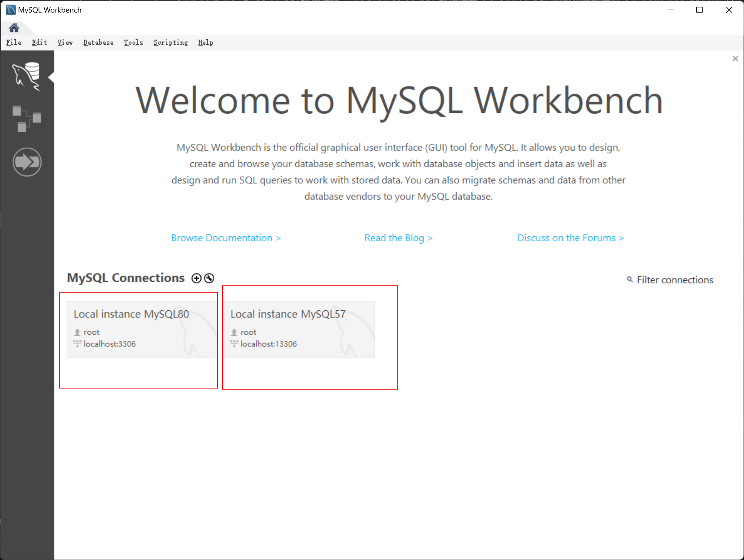Open the Tools menu
Screen dimensions: 744x560
tap(133, 43)
